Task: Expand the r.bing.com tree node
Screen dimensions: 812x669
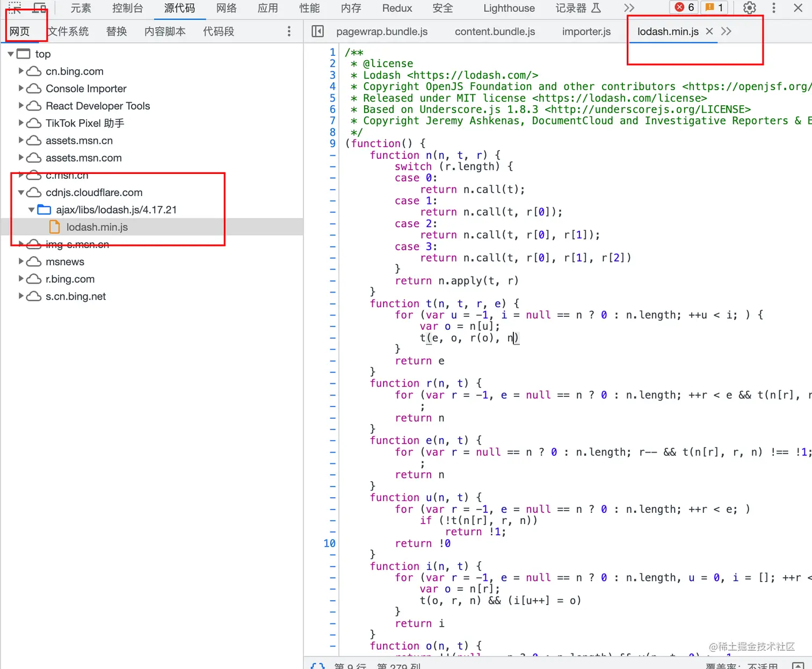Action: [21, 279]
